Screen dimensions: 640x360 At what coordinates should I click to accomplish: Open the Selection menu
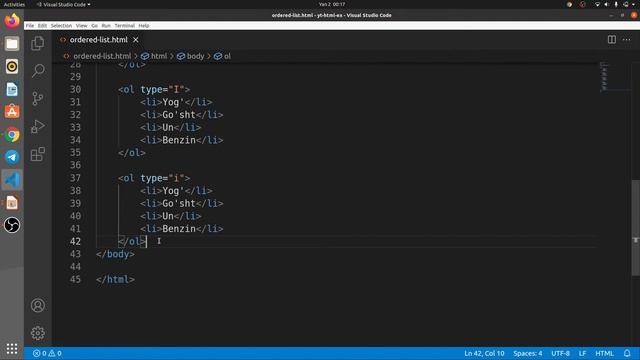click(61, 25)
